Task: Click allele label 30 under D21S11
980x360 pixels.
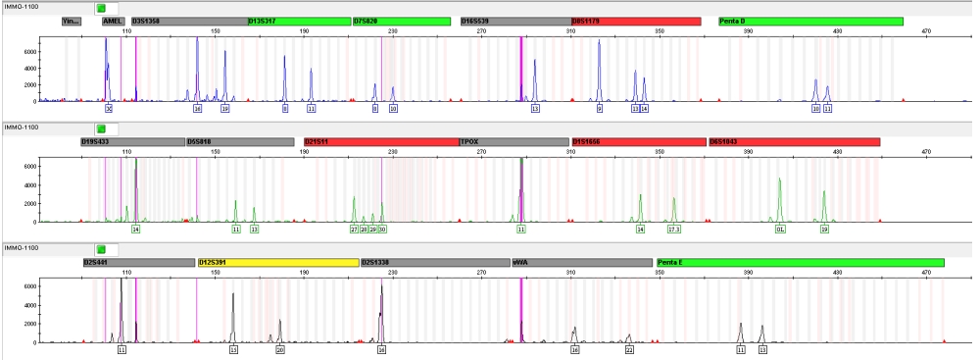Action: (382, 230)
